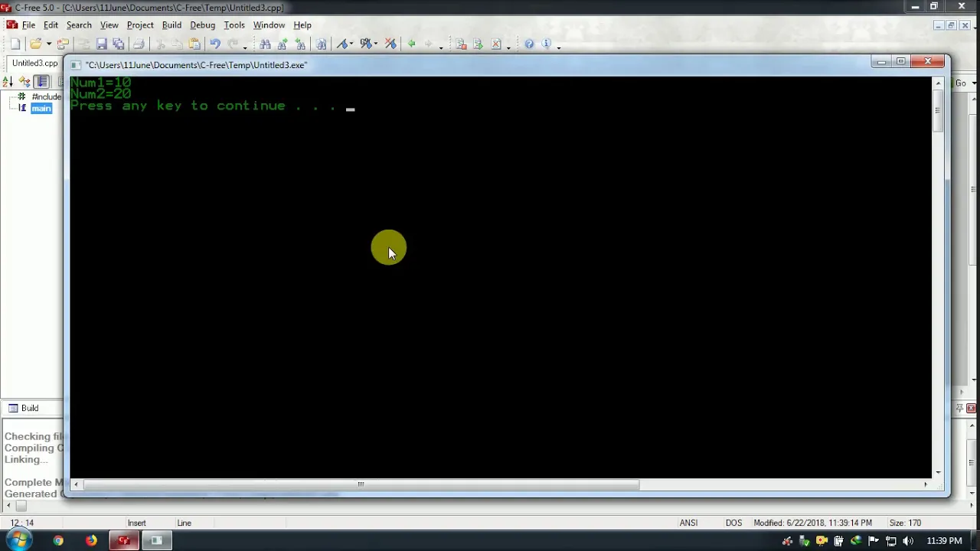
Task: Click the Compile toolbar icon
Action: click(461, 44)
